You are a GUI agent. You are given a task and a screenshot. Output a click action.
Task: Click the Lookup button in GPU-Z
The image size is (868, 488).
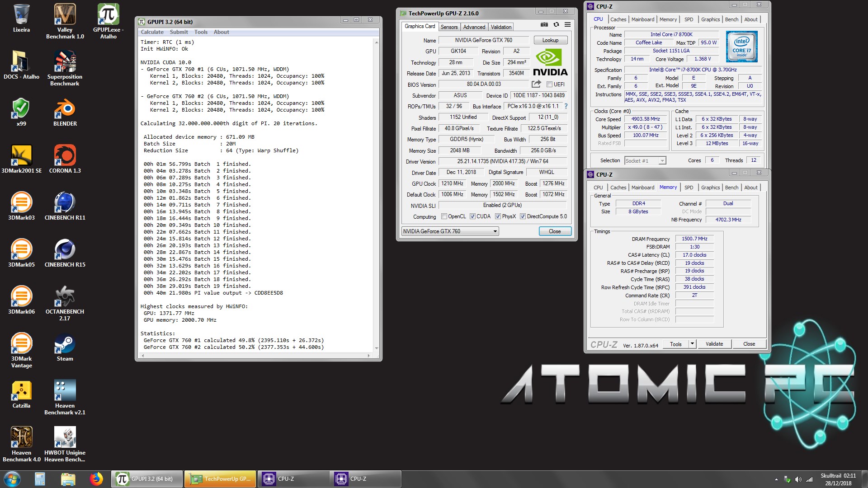click(x=550, y=40)
